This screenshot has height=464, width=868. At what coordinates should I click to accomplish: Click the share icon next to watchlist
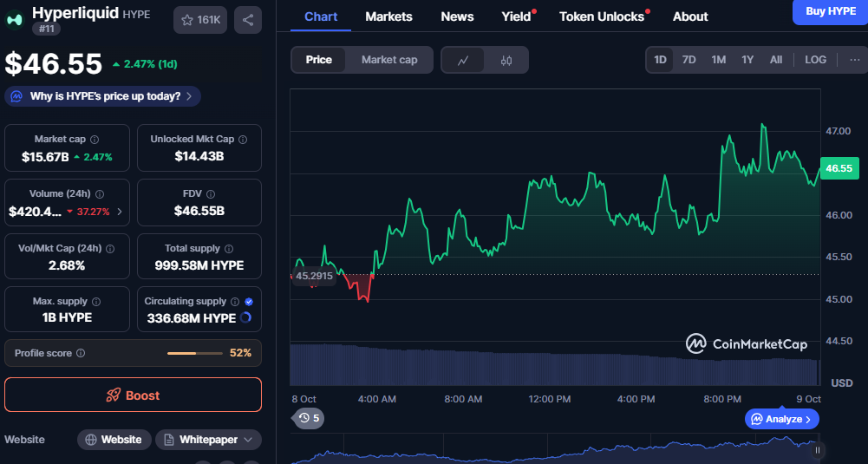click(x=248, y=20)
